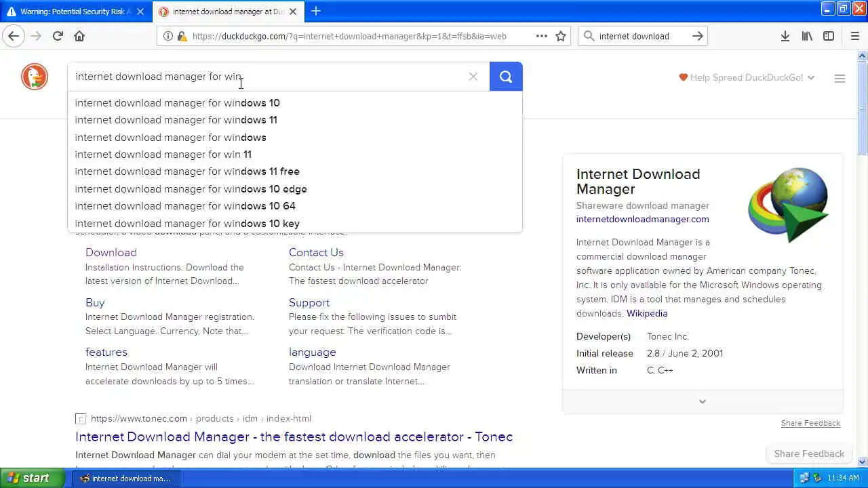
Task: Click the blue DuckDuckGo search button
Action: 506,77
